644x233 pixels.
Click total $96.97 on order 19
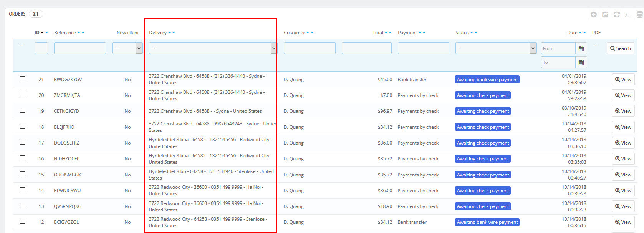385,111
